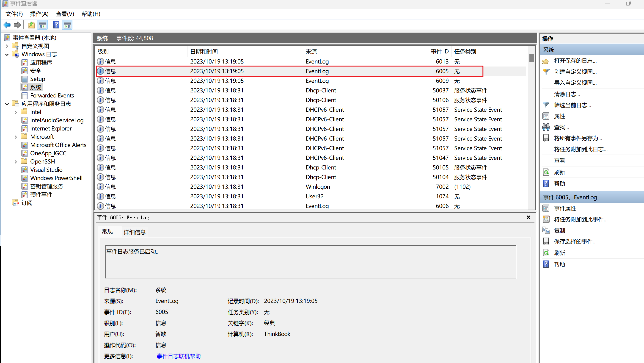Click the Up one level folder icon
Screen dimensions: 644x363
[x=31, y=25]
